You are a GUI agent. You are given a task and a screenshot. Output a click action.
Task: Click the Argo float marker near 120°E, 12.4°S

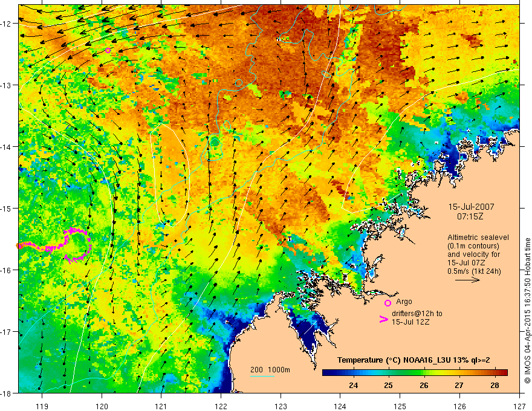click(108, 51)
